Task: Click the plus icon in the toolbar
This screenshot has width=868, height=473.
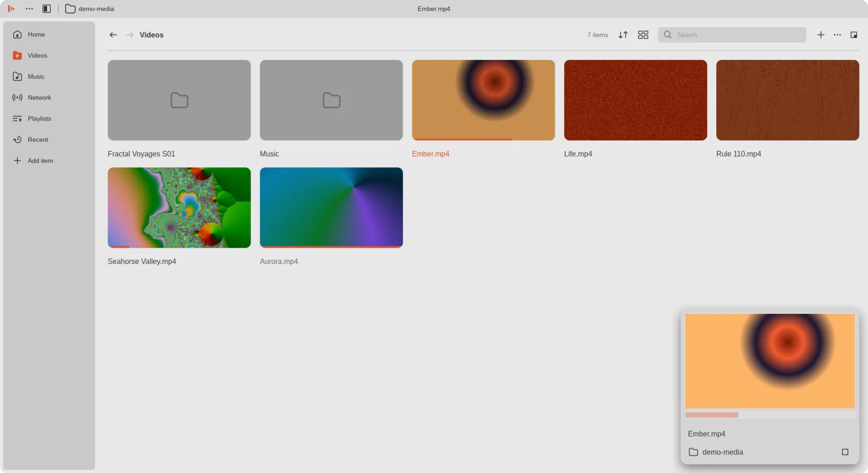Action: pos(821,35)
